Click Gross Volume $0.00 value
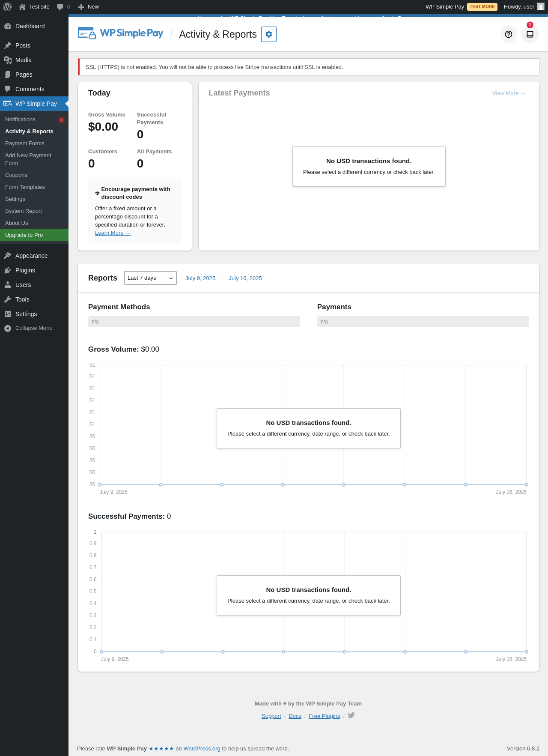Screen dimensions: 548x756 click(103, 127)
